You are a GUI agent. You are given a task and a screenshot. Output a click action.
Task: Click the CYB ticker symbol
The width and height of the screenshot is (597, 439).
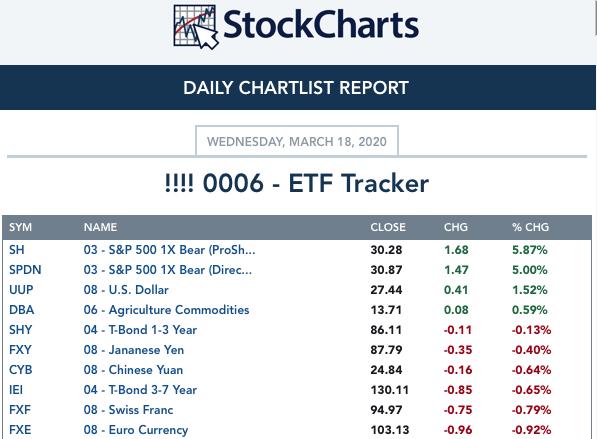tap(21, 370)
